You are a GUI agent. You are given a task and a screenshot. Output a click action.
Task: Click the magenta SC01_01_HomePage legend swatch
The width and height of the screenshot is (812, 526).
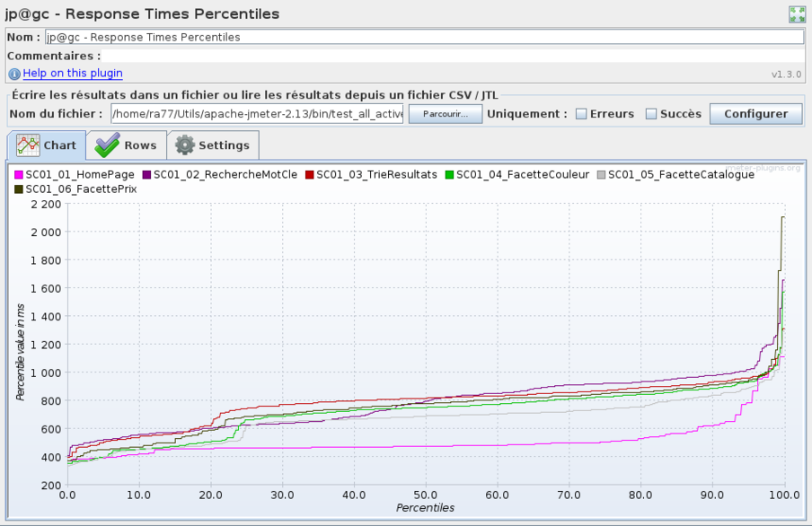pyautogui.click(x=20, y=175)
